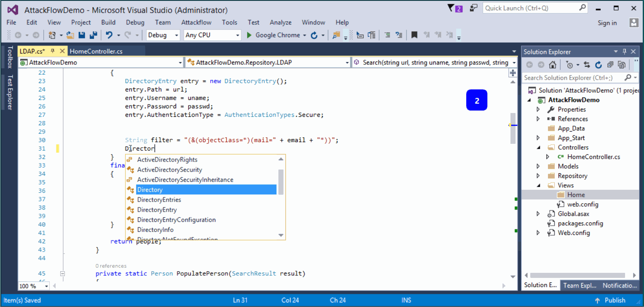Expand the References node
Image resolution: width=644 pixels, height=307 pixels.
pos(538,119)
